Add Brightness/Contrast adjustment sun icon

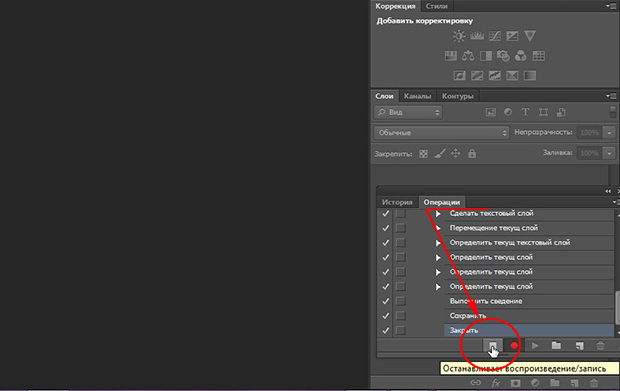coord(459,36)
